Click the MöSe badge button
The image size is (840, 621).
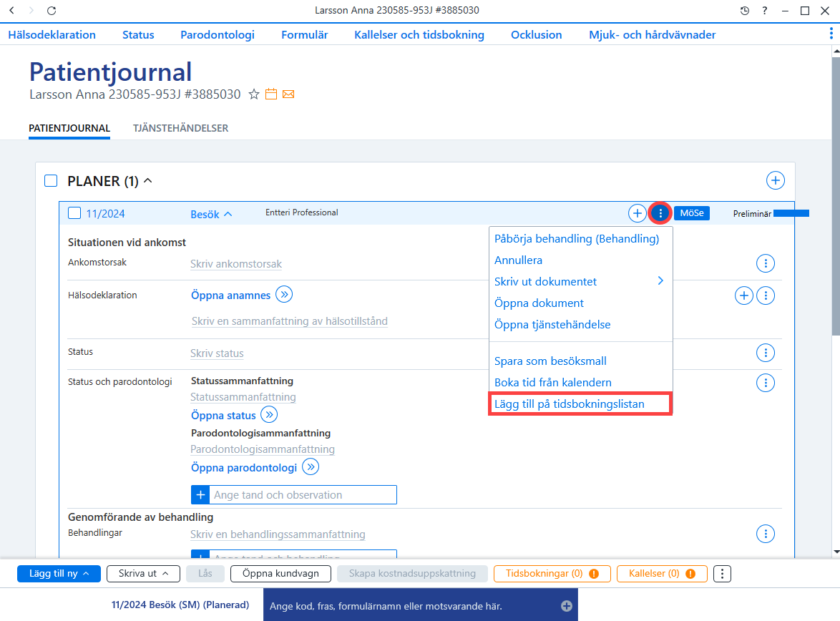click(x=692, y=213)
